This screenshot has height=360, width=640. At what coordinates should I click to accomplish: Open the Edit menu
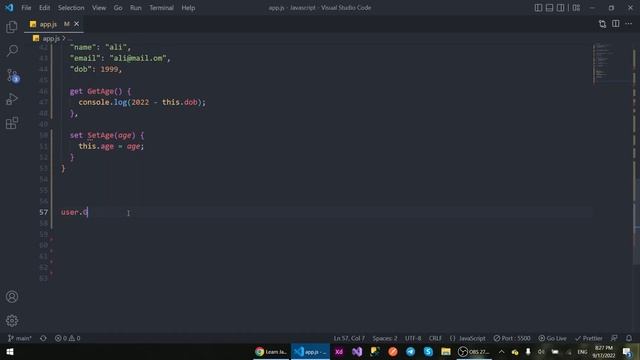[44, 8]
